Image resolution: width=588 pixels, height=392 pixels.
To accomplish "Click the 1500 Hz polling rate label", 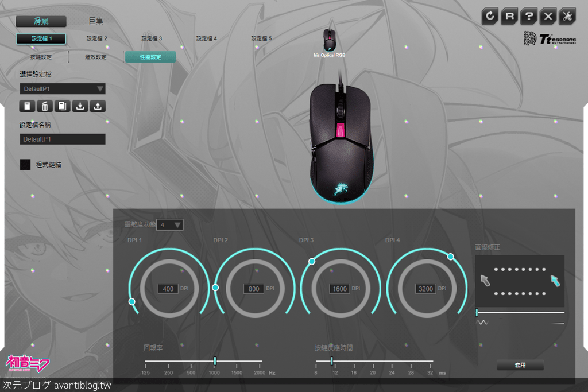I will 237,373.
